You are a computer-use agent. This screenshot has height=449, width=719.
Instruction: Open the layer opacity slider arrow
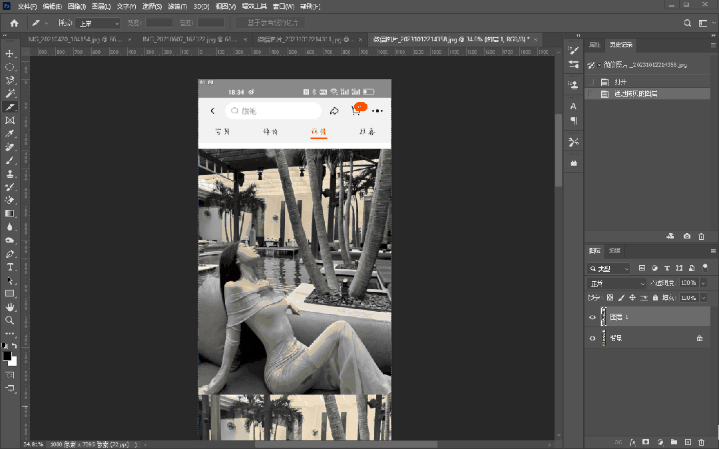click(703, 283)
